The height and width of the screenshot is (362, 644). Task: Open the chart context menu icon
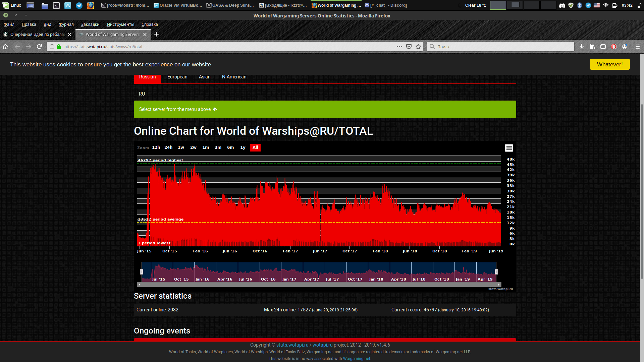509,148
